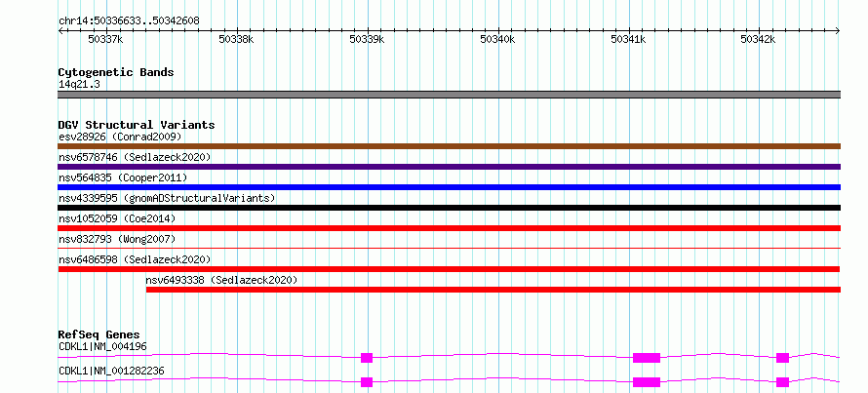Select the thin red nsv832793 line
Screen dimensions: 868x393
(449, 249)
